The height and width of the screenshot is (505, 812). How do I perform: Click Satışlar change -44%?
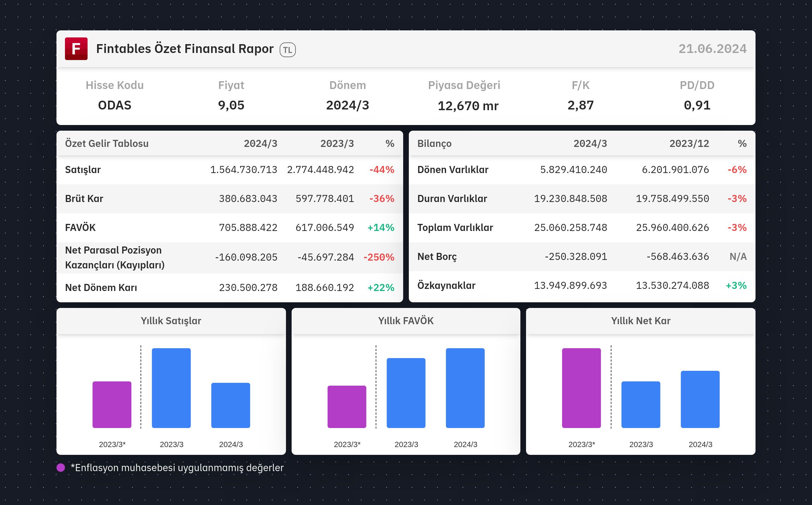coord(382,170)
